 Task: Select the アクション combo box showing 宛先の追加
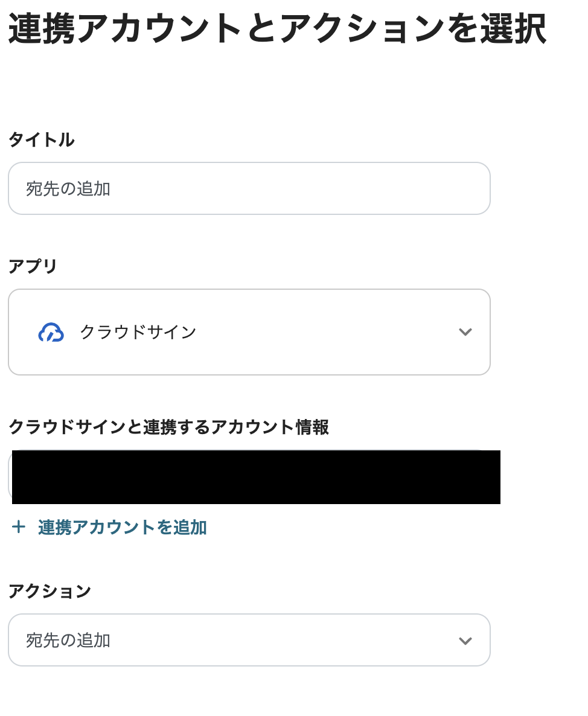coord(249,640)
